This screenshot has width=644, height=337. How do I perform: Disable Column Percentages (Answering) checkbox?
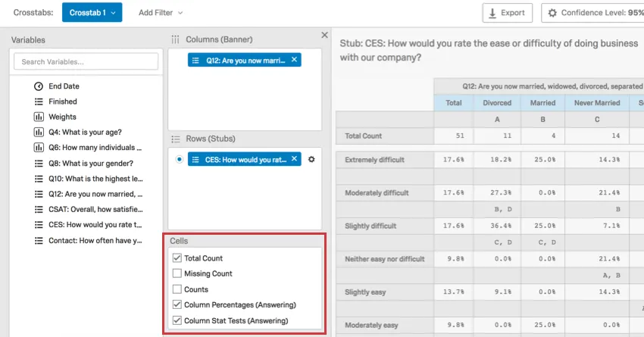177,304
